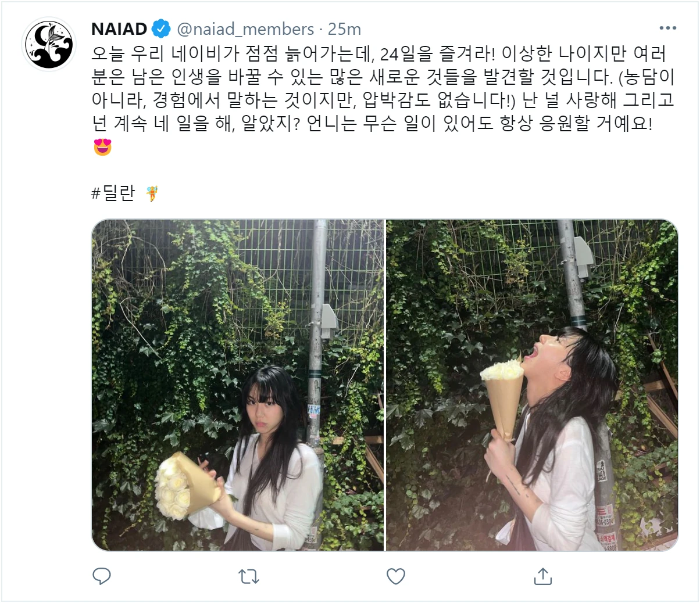Viewport: 700px width, 603px height.
Task: Click the last line of tweet text
Action: click(x=372, y=124)
